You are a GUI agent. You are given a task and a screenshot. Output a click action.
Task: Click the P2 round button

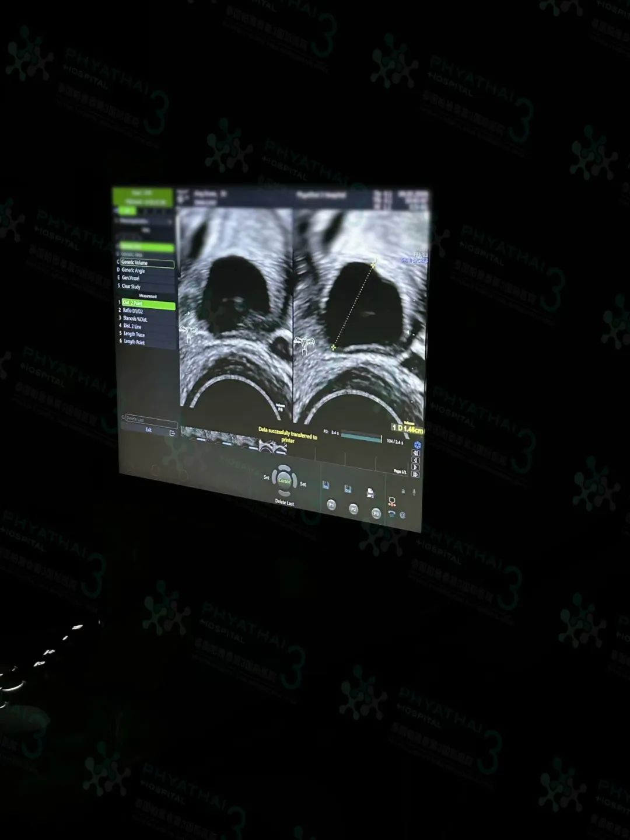[x=353, y=510]
